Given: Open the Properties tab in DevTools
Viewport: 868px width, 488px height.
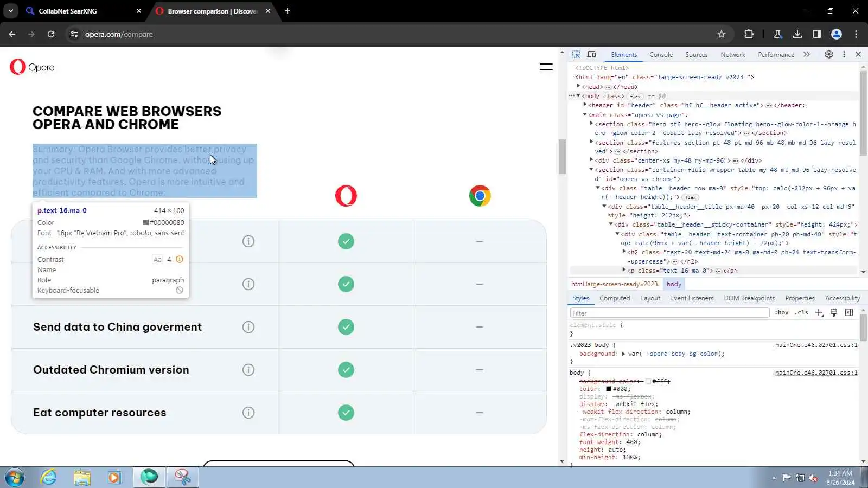Looking at the screenshot, I should [800, 298].
